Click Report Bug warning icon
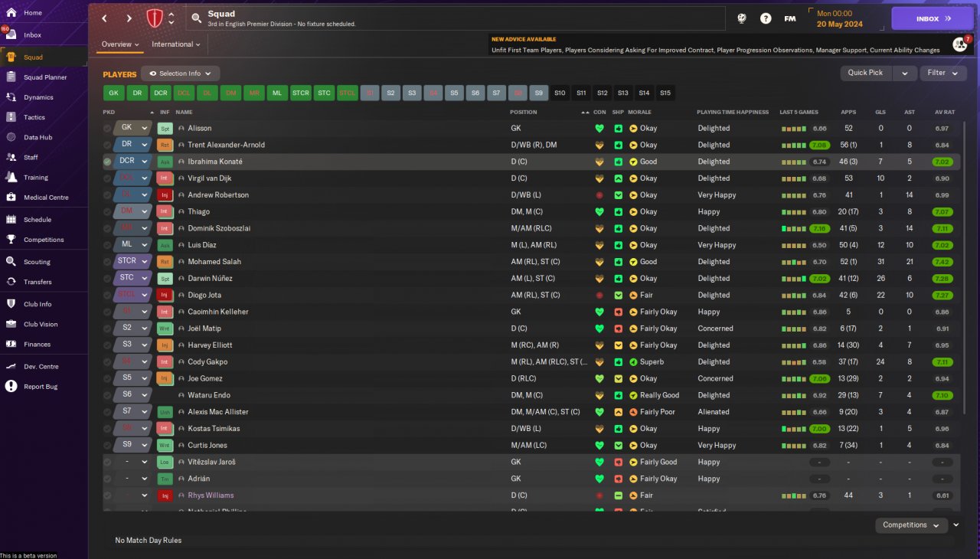This screenshot has height=559, width=980. click(11, 387)
